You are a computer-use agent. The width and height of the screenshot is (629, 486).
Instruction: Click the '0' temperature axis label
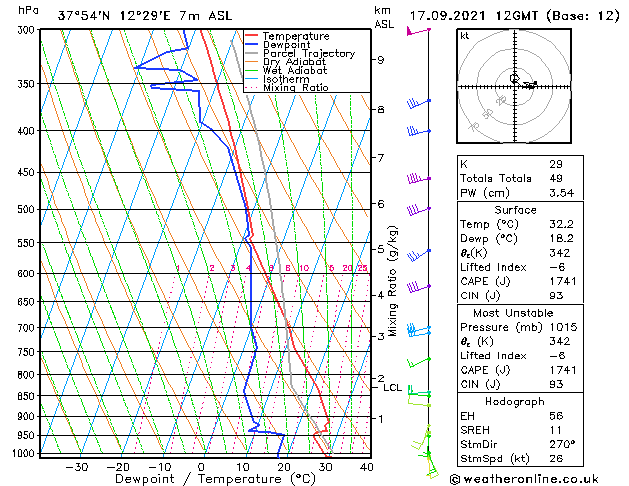click(201, 467)
